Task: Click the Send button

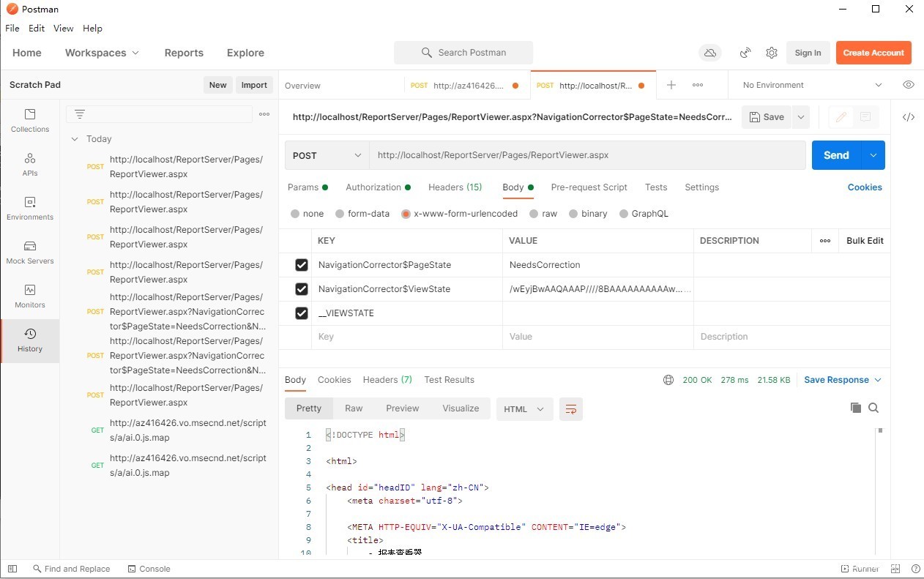Action: (x=836, y=155)
